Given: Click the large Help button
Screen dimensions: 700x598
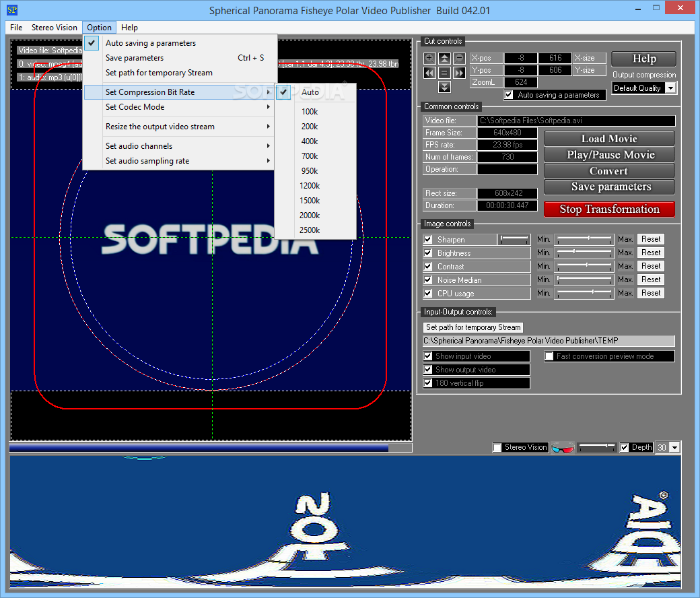Looking at the screenshot, I should (x=643, y=59).
